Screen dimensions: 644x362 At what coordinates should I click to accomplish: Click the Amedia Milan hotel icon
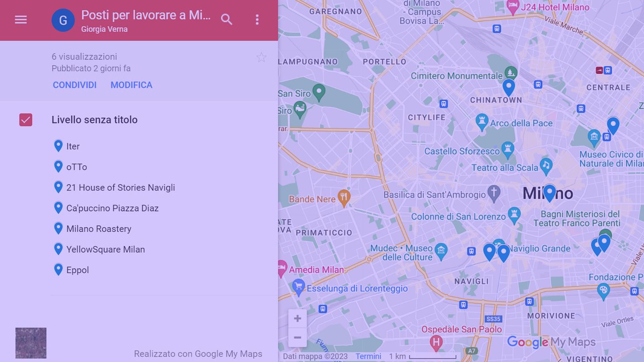pyautogui.click(x=281, y=268)
